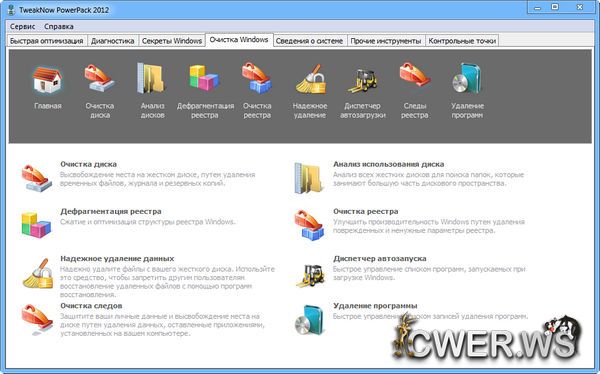This screenshot has width=600, height=374.
Task: Switch to the Контрольные точки tab
Action: point(462,41)
